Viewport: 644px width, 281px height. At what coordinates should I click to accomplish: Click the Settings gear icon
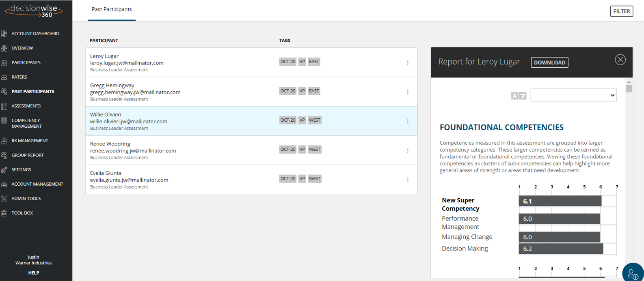pyautogui.click(x=4, y=170)
